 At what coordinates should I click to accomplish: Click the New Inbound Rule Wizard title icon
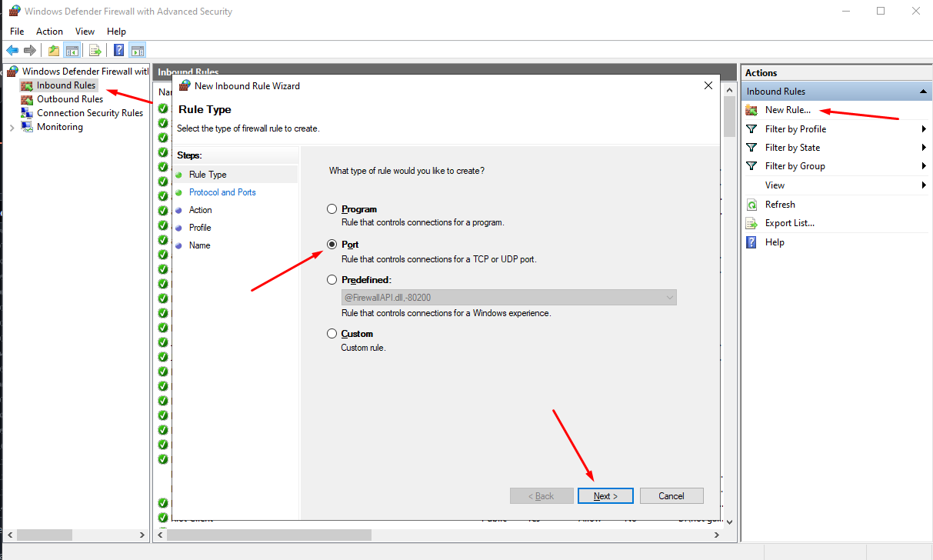pos(185,85)
